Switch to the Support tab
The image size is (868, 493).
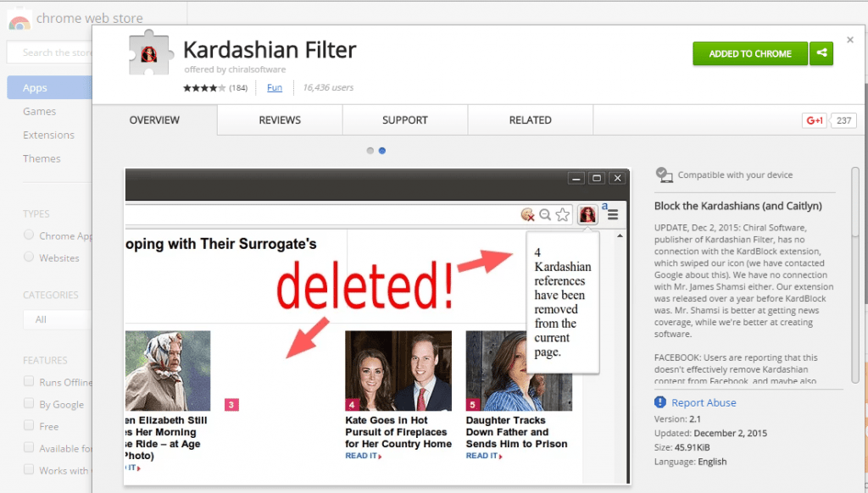[404, 120]
